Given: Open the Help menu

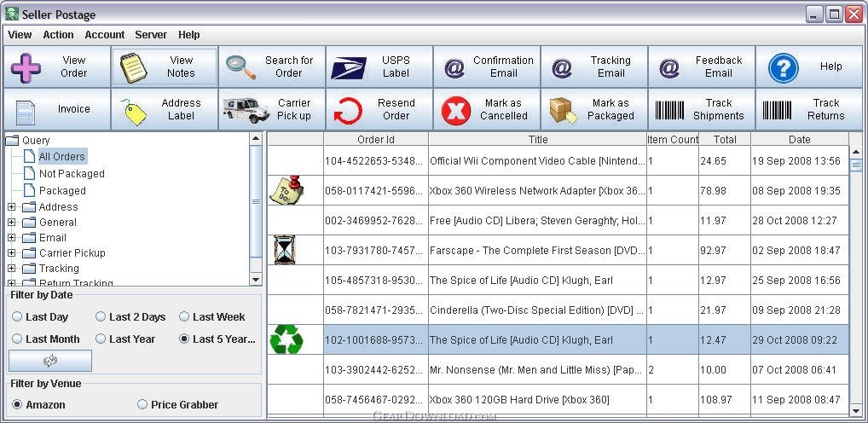Looking at the screenshot, I should click(x=188, y=35).
